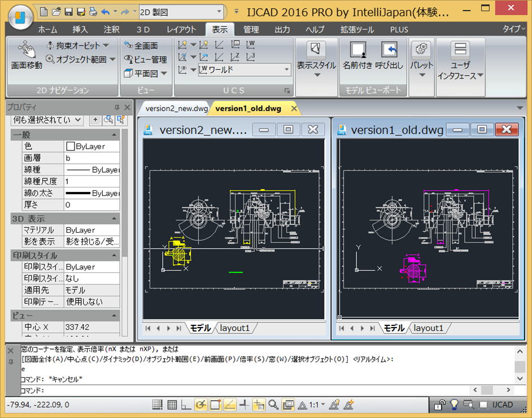
Task: Undo the last action with blue arrow
Action: tap(106, 12)
